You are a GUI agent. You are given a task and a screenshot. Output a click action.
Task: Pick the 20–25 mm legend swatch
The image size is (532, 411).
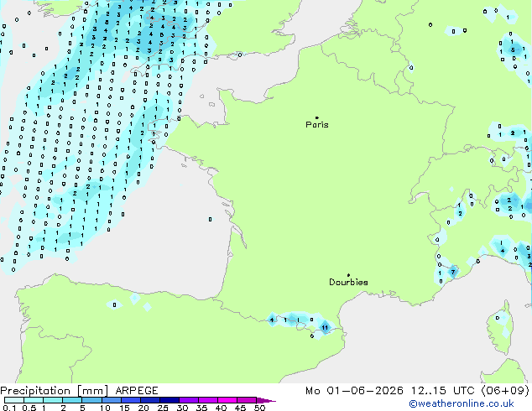tap(149, 400)
